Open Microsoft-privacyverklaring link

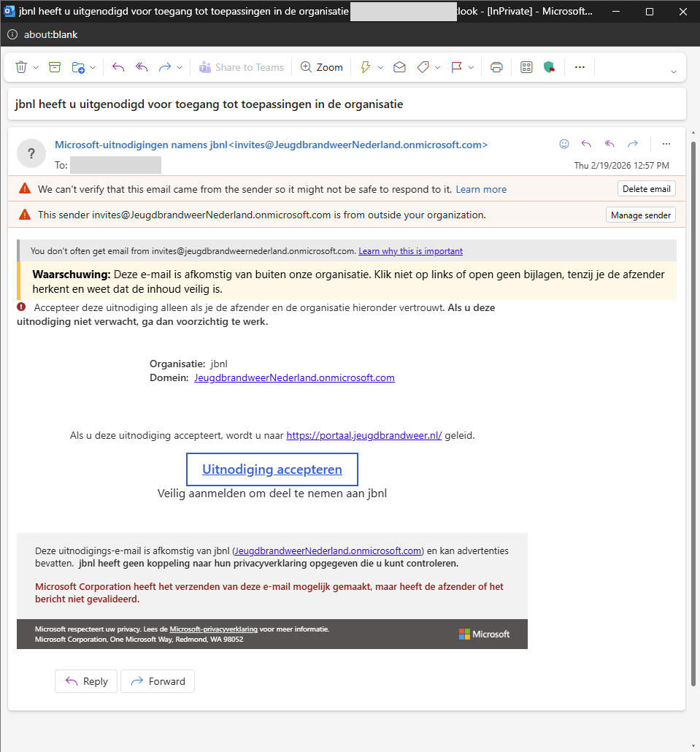click(x=213, y=629)
